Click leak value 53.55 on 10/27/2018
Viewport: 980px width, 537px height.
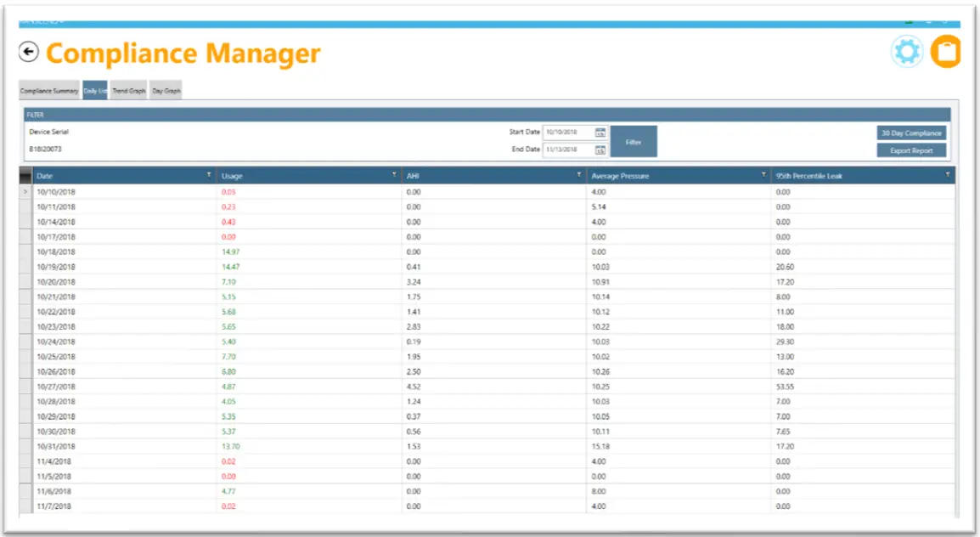pyautogui.click(x=785, y=387)
